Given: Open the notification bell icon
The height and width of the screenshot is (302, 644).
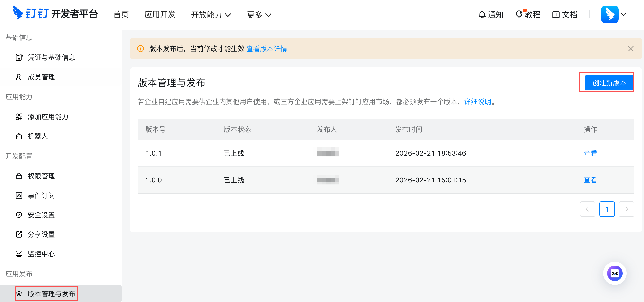Looking at the screenshot, I should [x=482, y=15].
